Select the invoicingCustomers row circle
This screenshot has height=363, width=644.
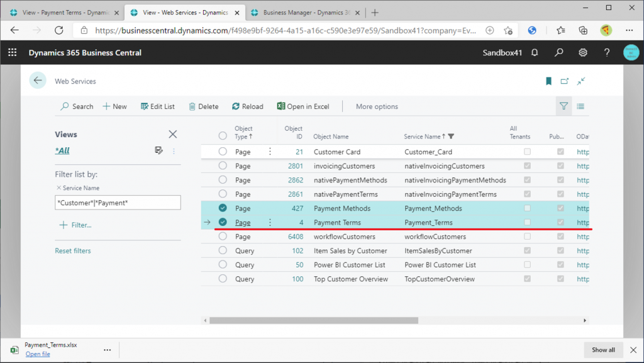tap(223, 165)
